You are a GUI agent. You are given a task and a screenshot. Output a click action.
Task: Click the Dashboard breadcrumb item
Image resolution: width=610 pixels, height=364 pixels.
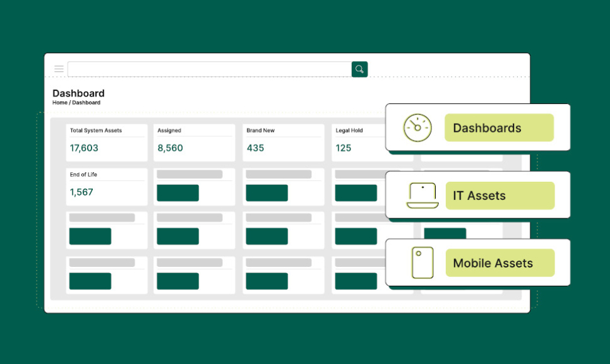[86, 103]
